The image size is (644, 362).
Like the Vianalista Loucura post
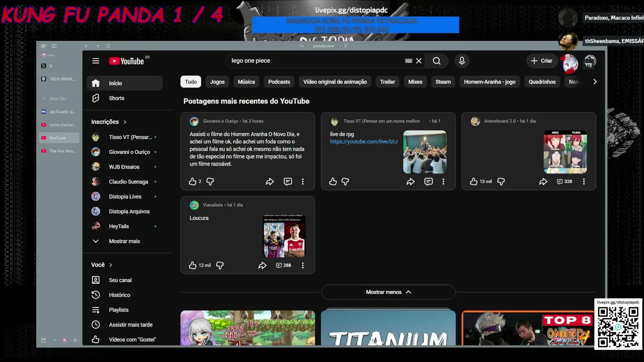[x=192, y=265]
